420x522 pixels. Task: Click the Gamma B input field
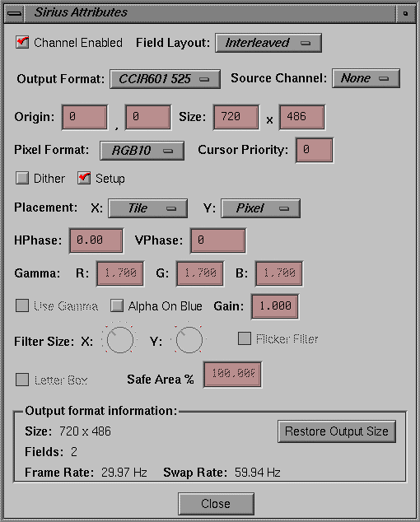pos(279,273)
